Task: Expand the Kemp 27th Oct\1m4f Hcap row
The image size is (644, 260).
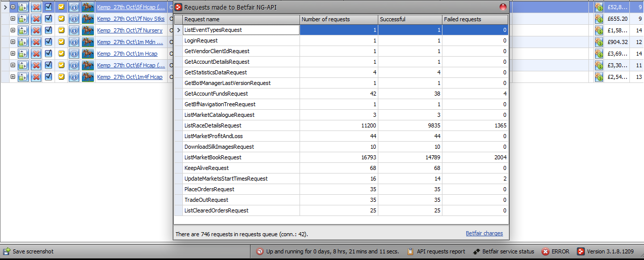Action: [x=13, y=77]
